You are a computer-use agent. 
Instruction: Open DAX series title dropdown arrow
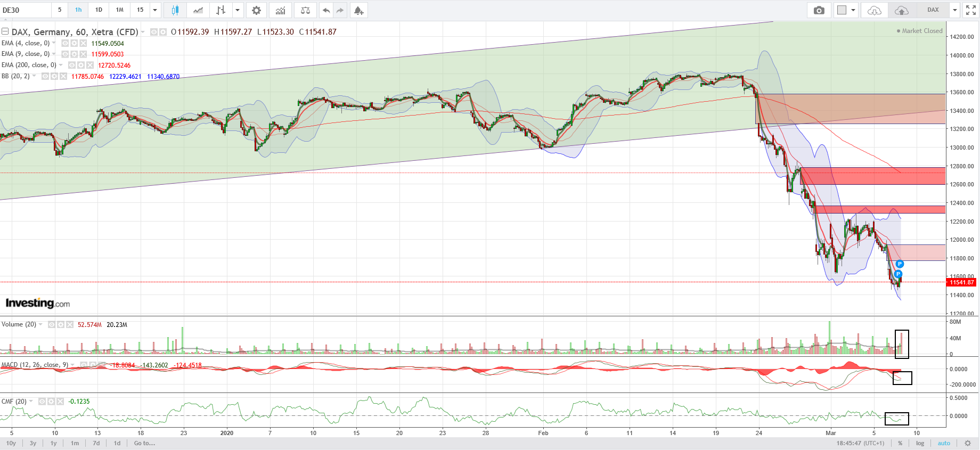click(x=143, y=32)
